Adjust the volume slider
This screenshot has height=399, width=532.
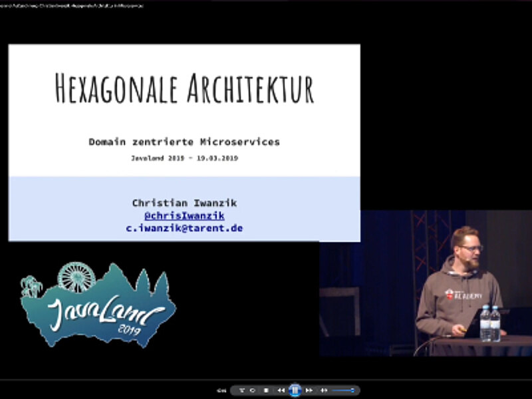pyautogui.click(x=343, y=390)
